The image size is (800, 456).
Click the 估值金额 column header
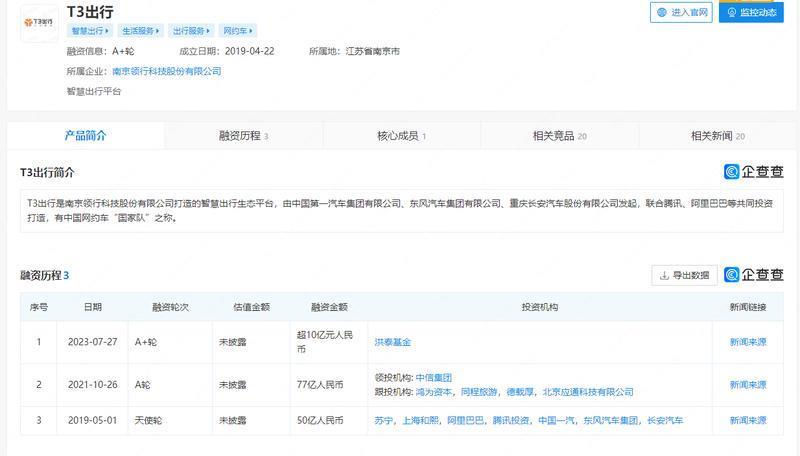point(252,307)
